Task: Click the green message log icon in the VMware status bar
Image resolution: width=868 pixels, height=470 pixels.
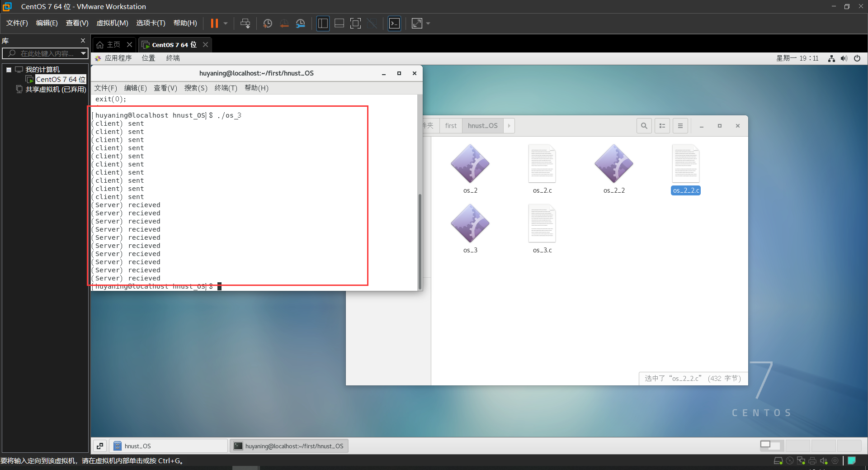Action: pyautogui.click(x=852, y=461)
